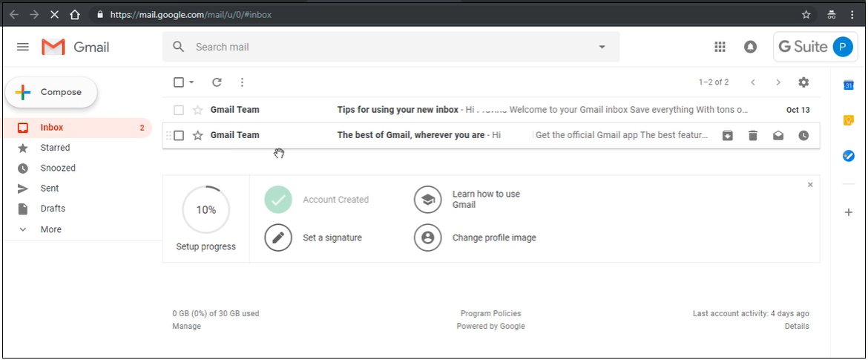
Task: Click the notifications bell icon
Action: coord(750,47)
